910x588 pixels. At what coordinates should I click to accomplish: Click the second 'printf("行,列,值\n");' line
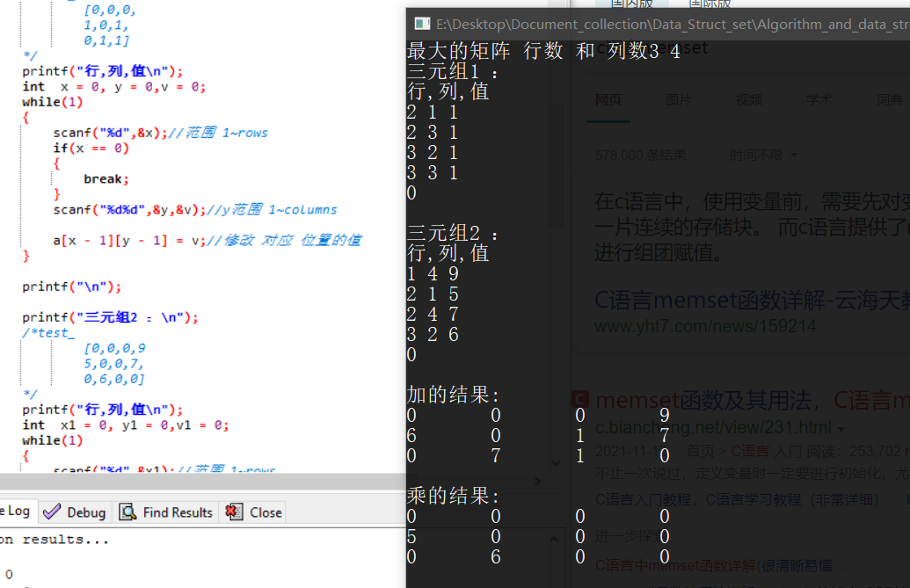(103, 410)
